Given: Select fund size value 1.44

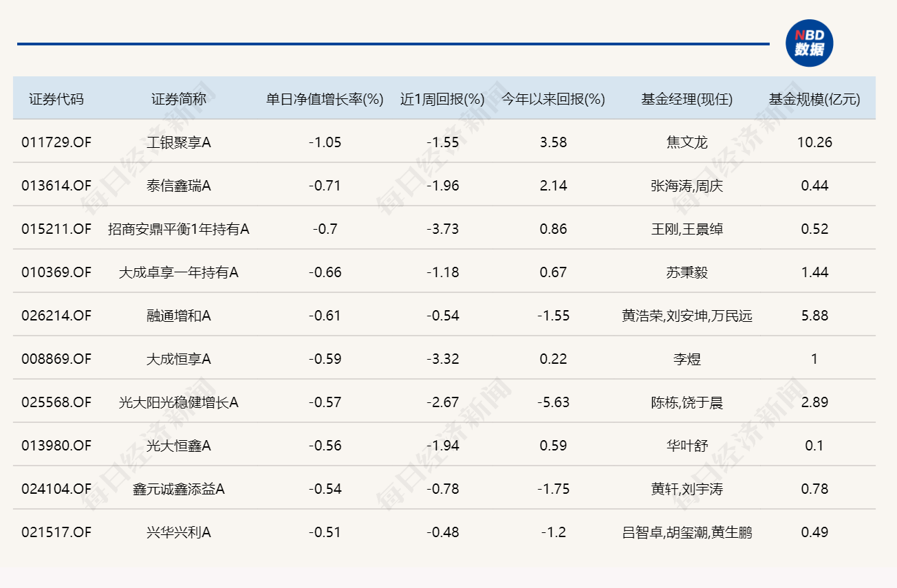Looking at the screenshot, I should 814,272.
